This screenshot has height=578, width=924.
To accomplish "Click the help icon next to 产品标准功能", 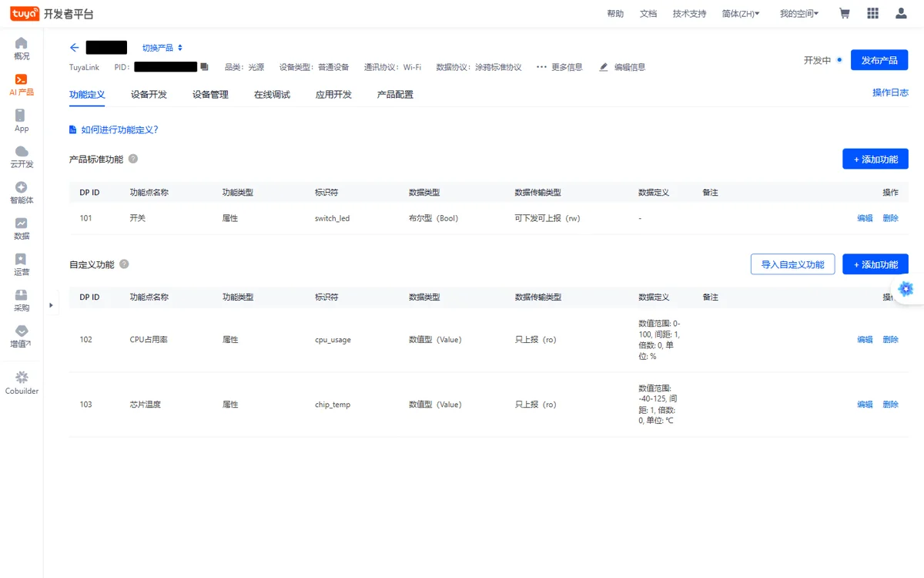I will pyautogui.click(x=133, y=159).
